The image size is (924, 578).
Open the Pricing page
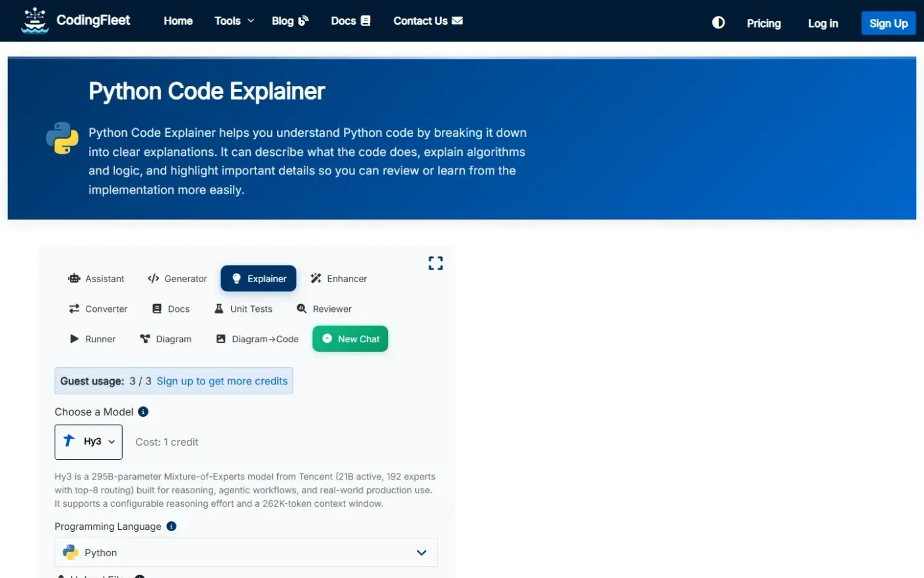tap(764, 23)
